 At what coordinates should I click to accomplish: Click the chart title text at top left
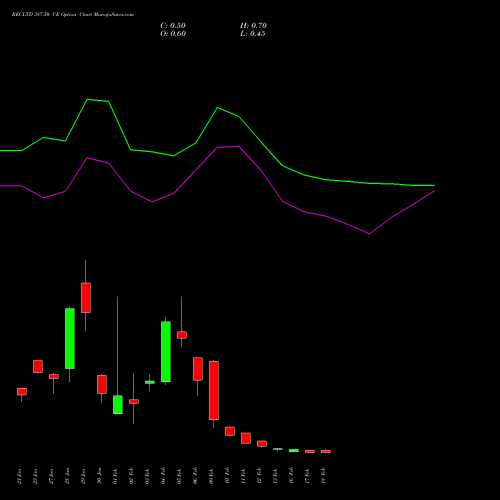coord(73,15)
